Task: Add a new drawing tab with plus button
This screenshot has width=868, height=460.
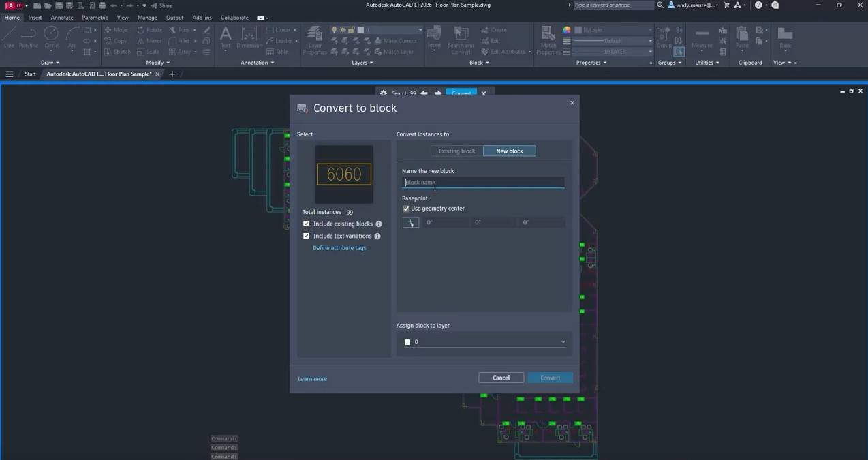Action: 172,74
